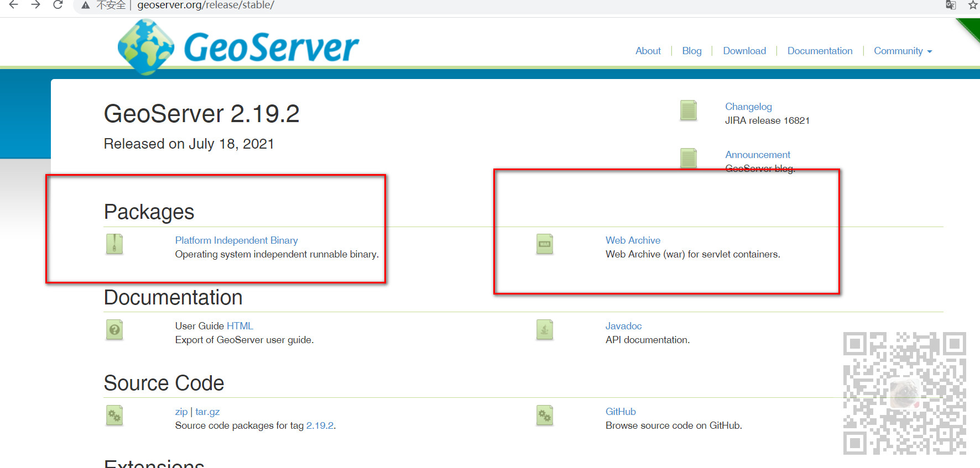Image resolution: width=980 pixels, height=468 pixels.
Task: Open the Blog menu item
Action: pyautogui.click(x=692, y=51)
